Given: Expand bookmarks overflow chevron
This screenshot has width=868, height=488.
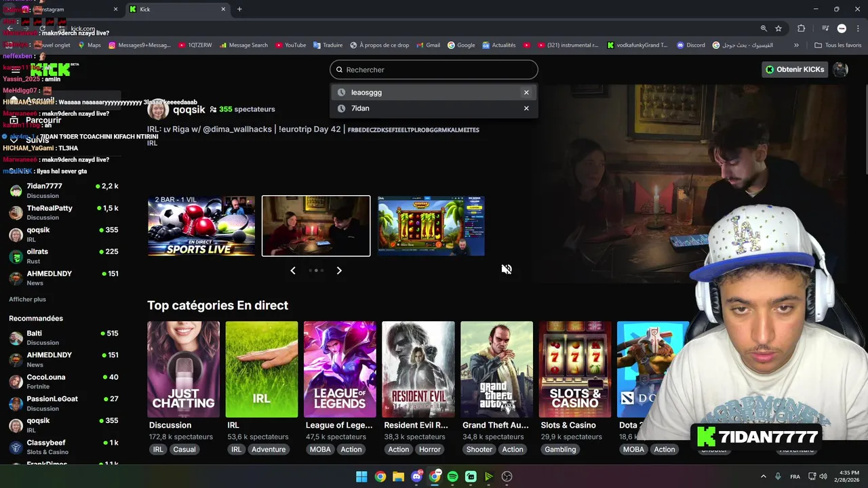Looking at the screenshot, I should [796, 45].
